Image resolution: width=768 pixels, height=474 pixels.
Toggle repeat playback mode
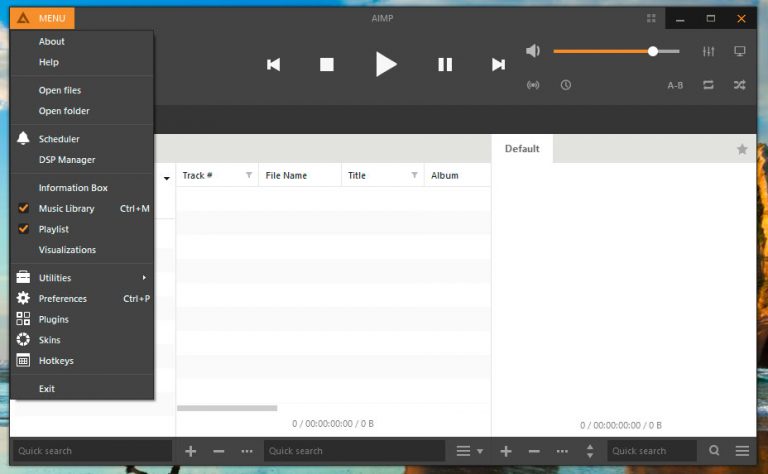pyautogui.click(x=709, y=85)
